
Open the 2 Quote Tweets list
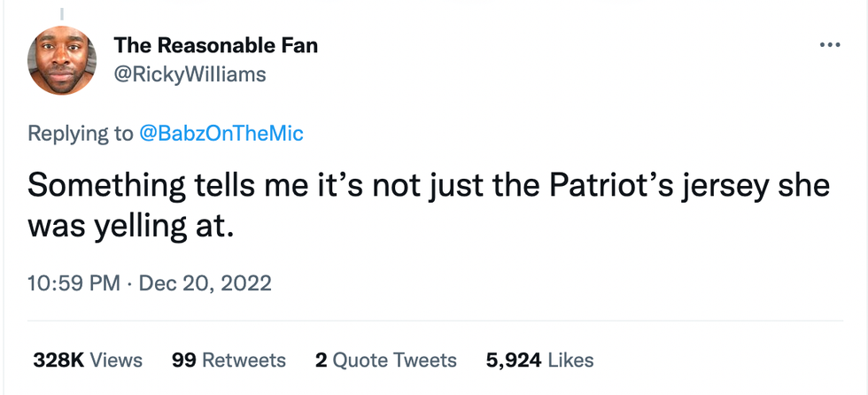(386, 360)
